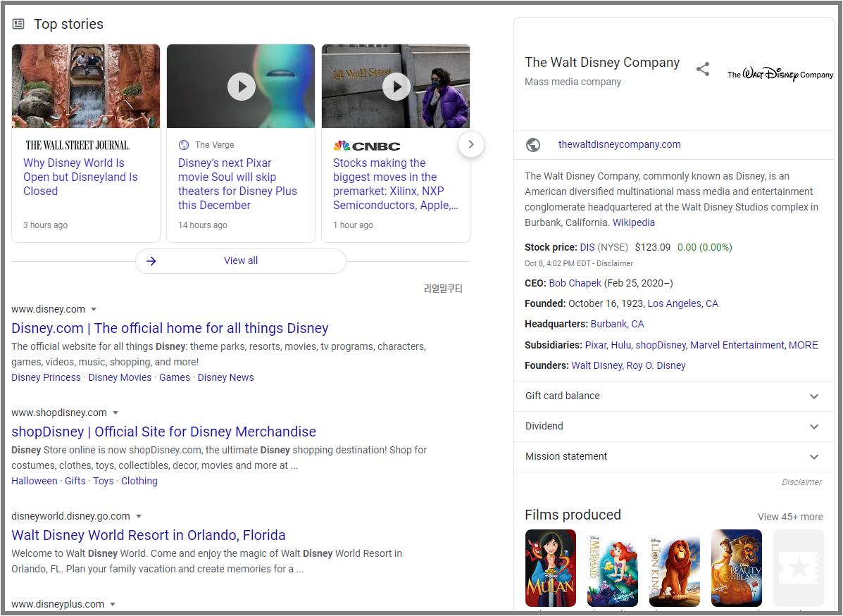Click Roy O. Disney founder link

pyautogui.click(x=656, y=365)
